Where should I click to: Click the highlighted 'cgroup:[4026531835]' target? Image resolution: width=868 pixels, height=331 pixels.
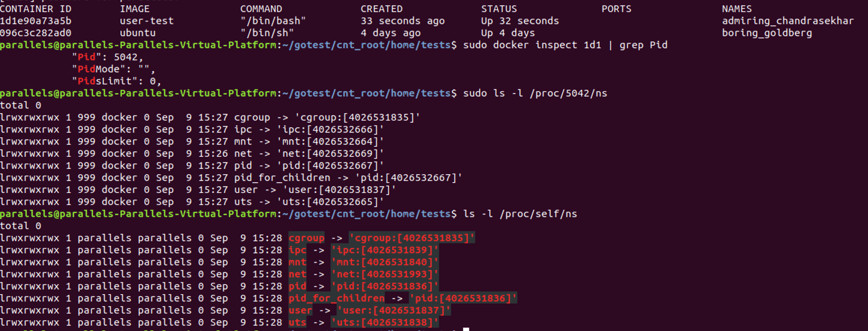411,238
